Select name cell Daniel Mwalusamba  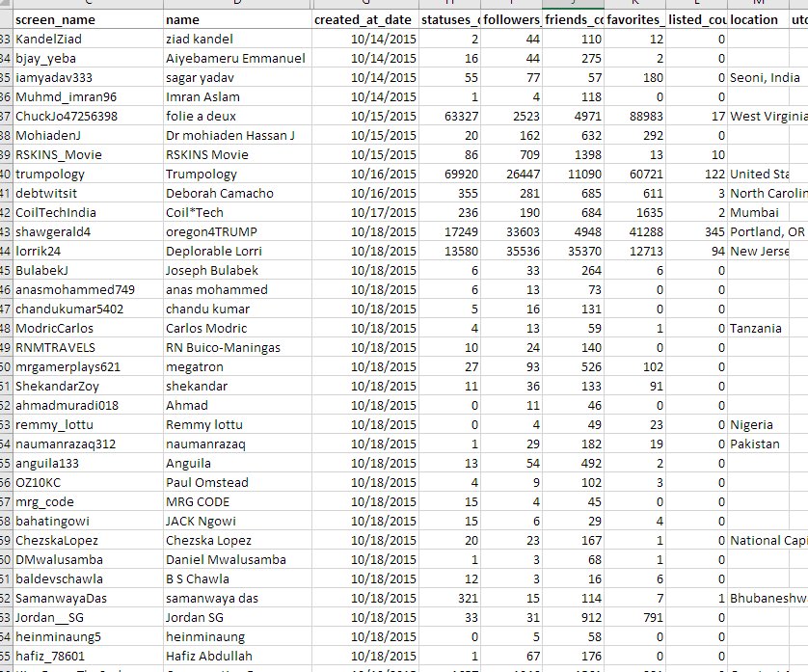click(237, 559)
